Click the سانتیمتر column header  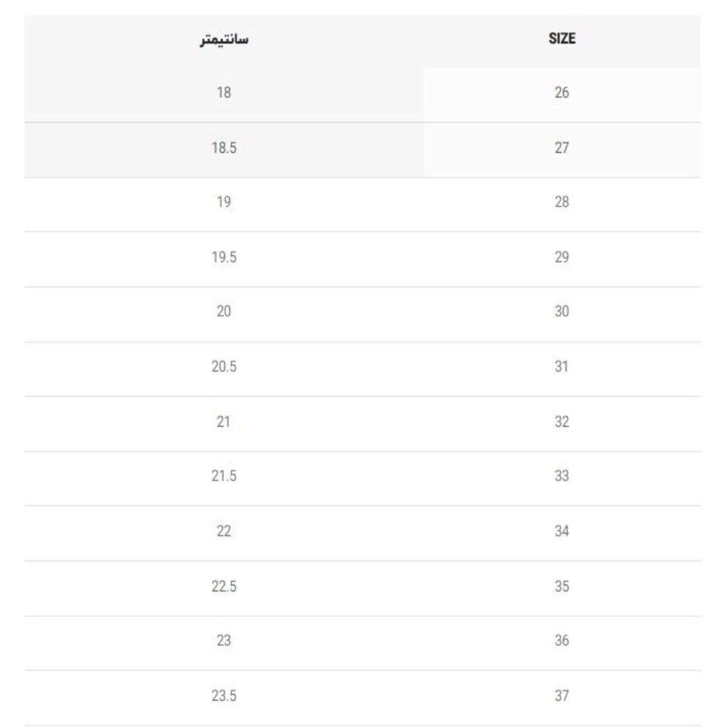click(223, 40)
